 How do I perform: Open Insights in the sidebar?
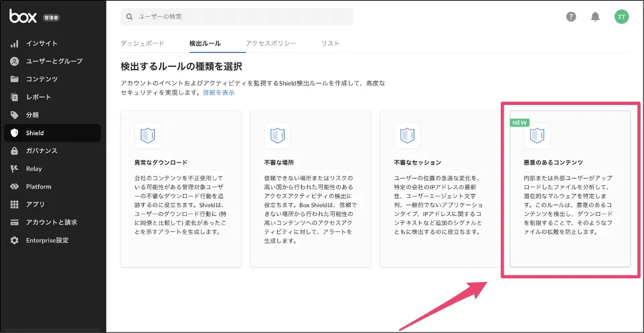42,43
